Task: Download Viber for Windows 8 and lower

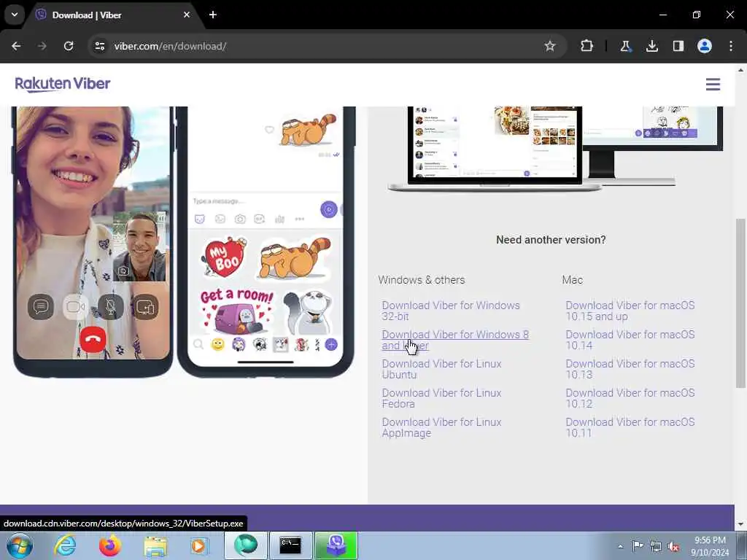Action: (455, 340)
